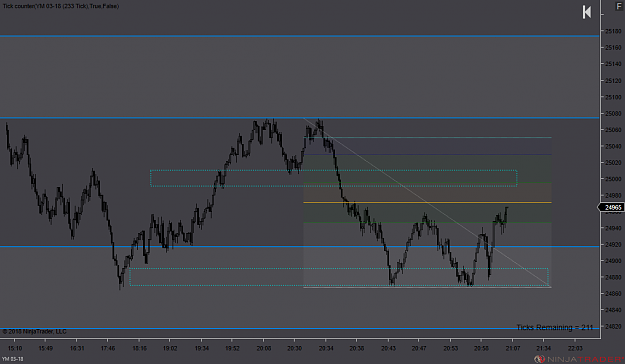The image size is (625, 364).
Task: Click the 20:43 time axis label
Action: tap(388, 348)
